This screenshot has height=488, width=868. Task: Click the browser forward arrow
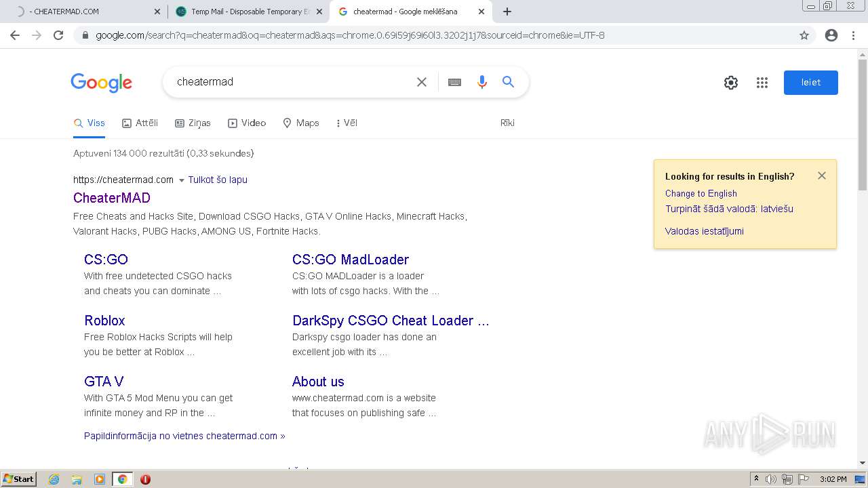pos(37,35)
